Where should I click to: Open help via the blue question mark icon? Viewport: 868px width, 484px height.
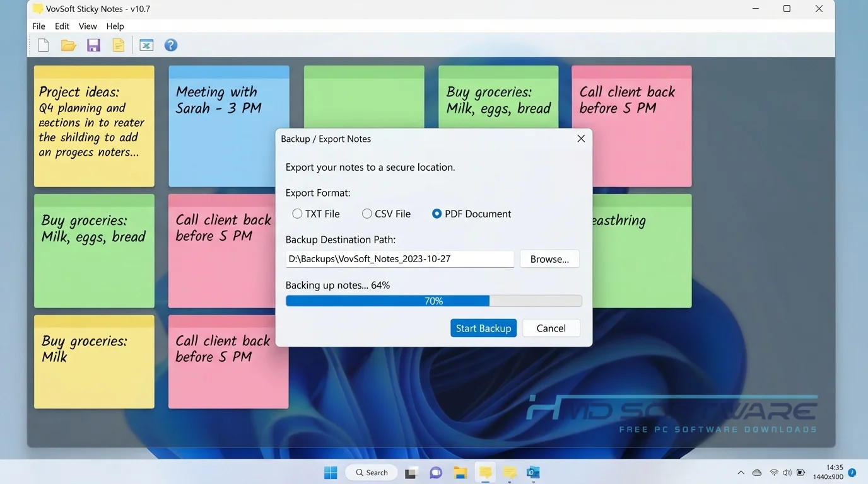(x=171, y=45)
